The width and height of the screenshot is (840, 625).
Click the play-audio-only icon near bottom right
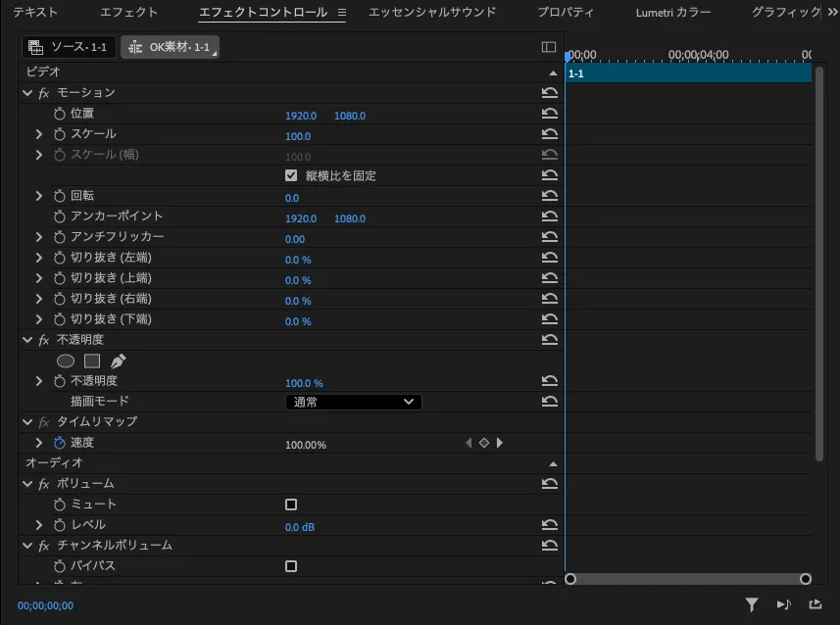click(783, 604)
